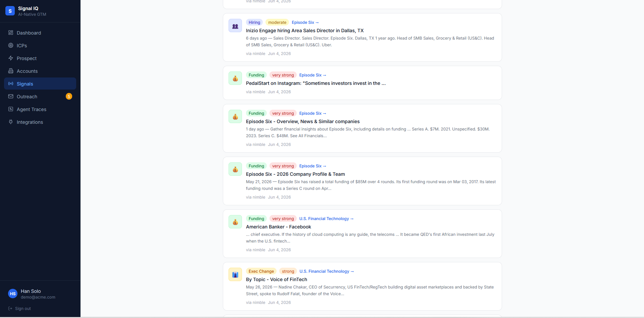Open Episode Six link on PedalStart card

(x=313, y=75)
